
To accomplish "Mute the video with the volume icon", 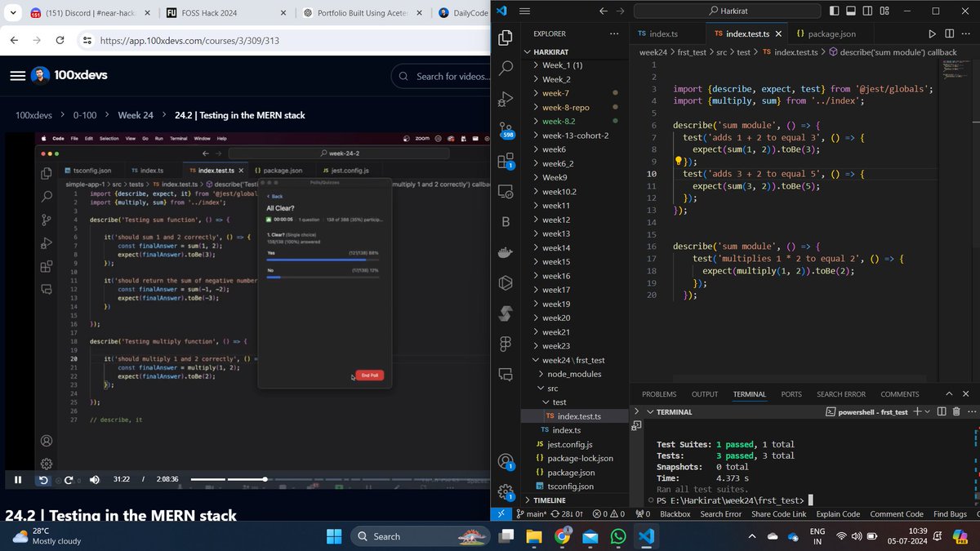I will coord(94,479).
